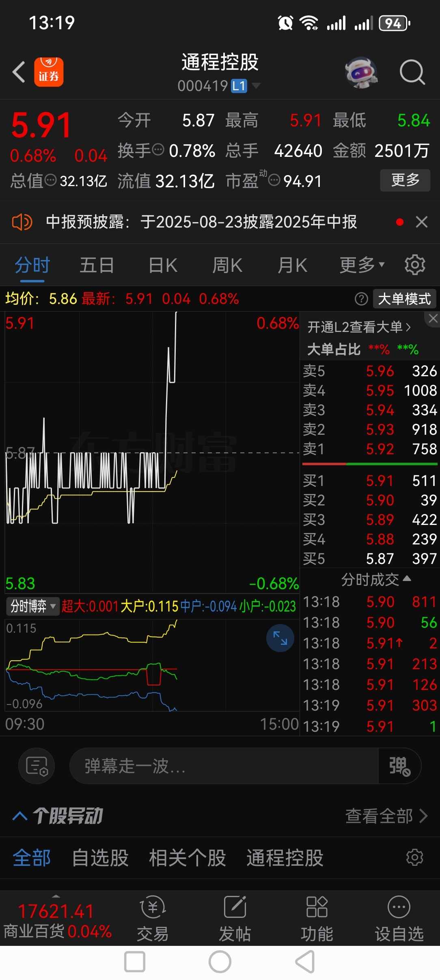The width and height of the screenshot is (440, 980).
Task: Tap Android recent apps square button
Action: click(x=135, y=962)
